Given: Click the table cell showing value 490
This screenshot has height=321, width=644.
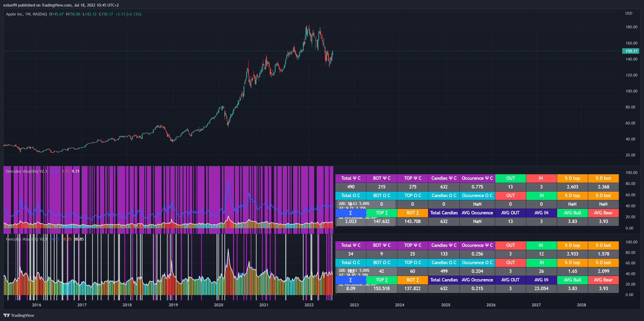Looking at the screenshot, I should coord(351,187).
